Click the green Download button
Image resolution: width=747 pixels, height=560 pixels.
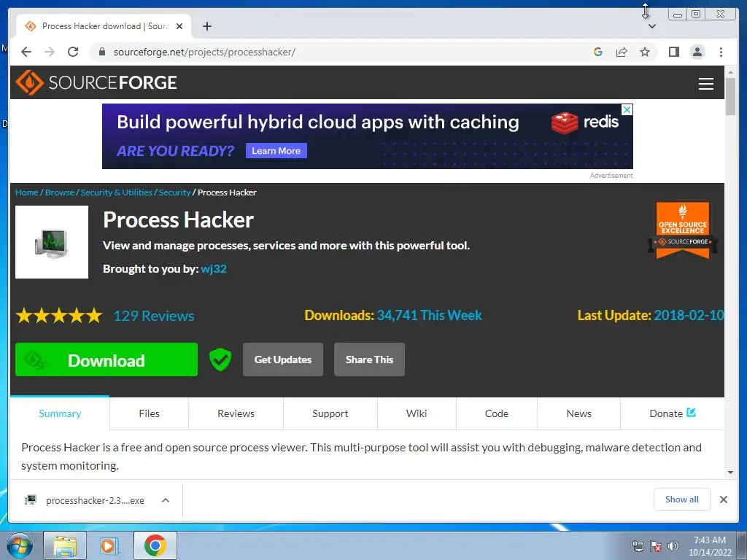click(x=107, y=359)
